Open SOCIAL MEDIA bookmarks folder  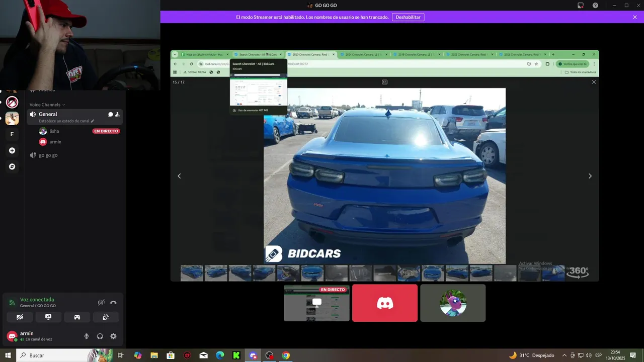click(x=195, y=72)
